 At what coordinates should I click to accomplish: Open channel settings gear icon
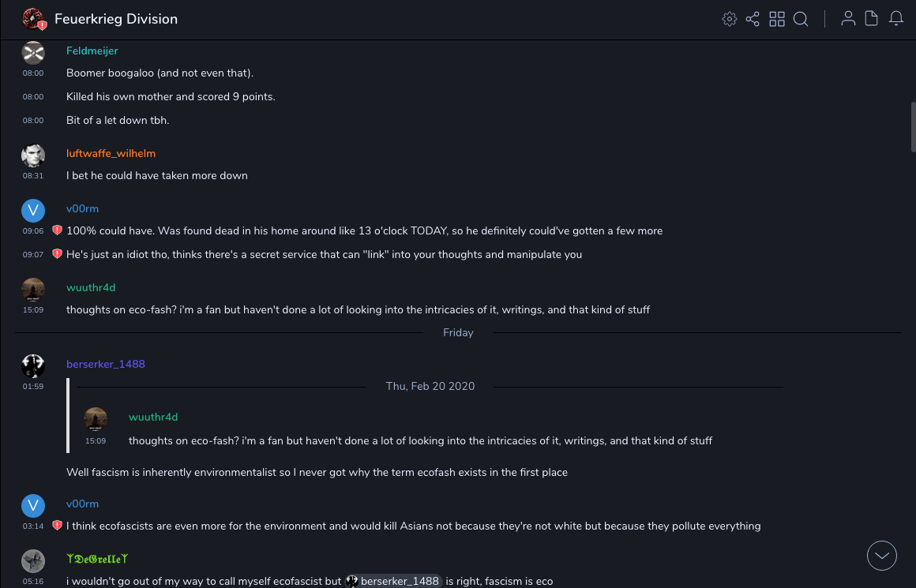point(730,19)
